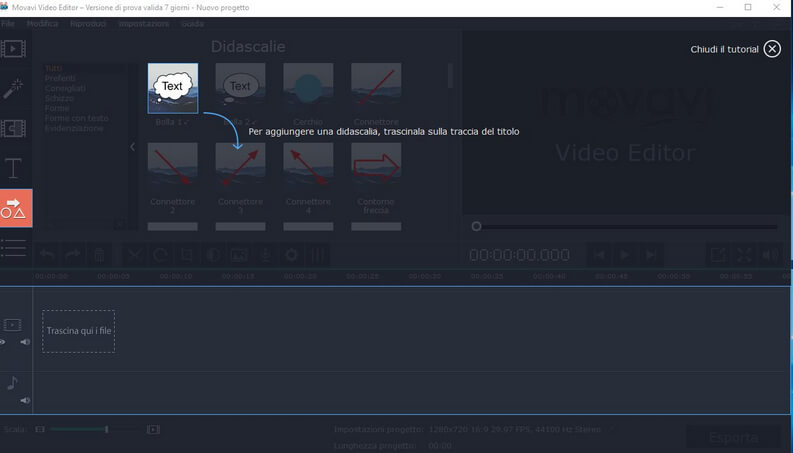Viewport: 793px width, 453px height.
Task: Select the 'Consigliati' callout category
Action: [x=65, y=88]
